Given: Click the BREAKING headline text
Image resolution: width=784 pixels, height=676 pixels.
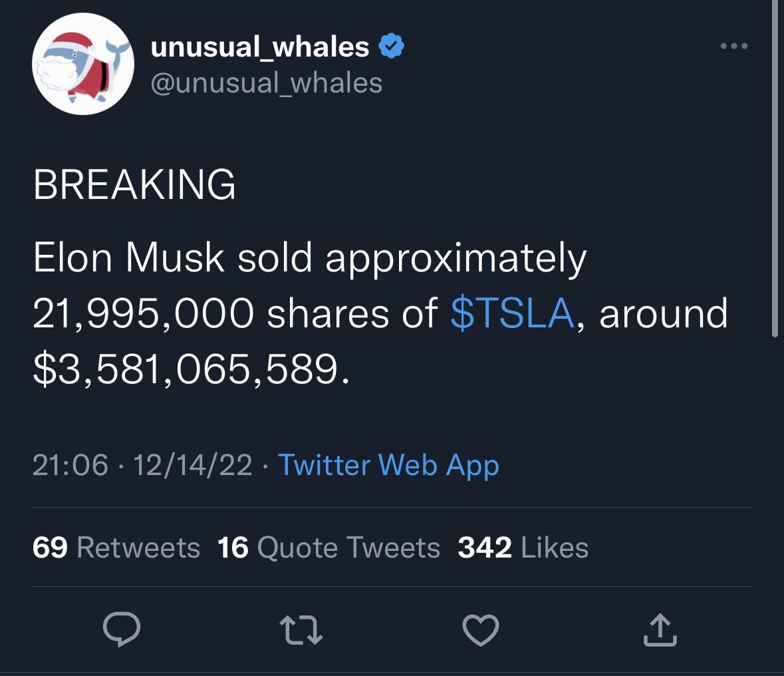Looking at the screenshot, I should (134, 184).
